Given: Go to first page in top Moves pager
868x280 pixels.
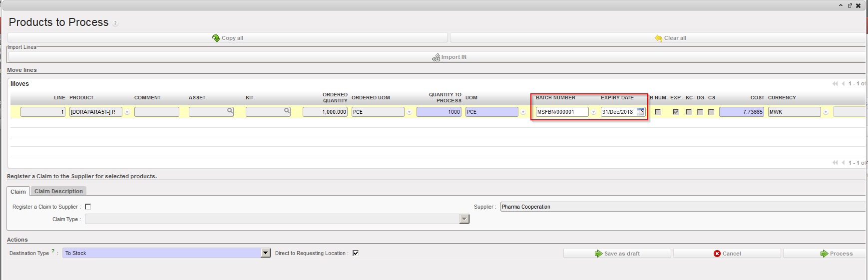Looking at the screenshot, I should [835, 83].
